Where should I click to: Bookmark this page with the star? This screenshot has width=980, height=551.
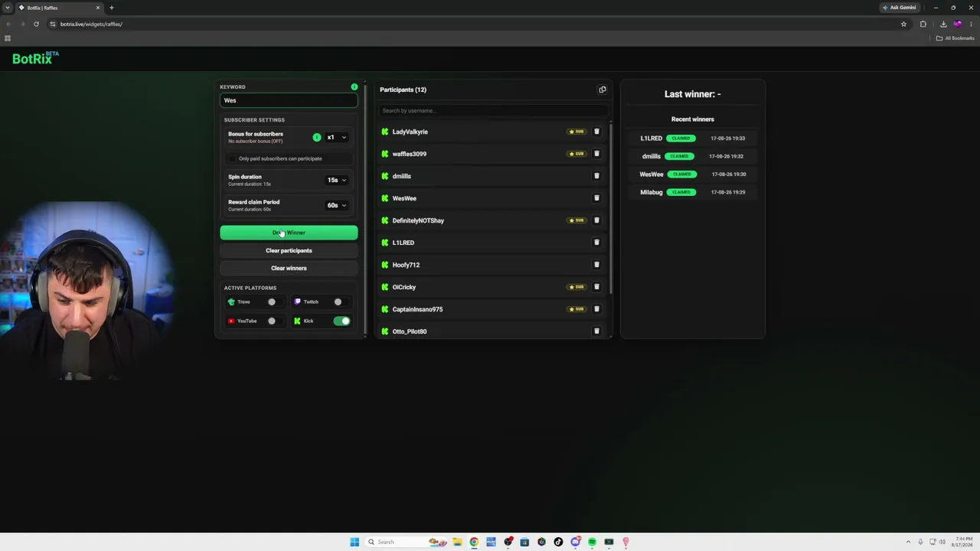[903, 24]
